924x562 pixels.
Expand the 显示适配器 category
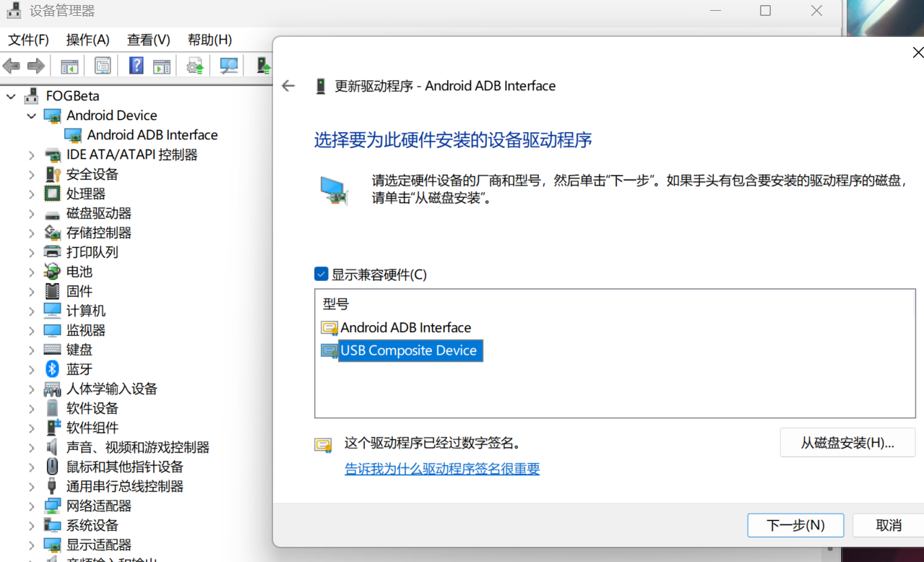pos(31,545)
